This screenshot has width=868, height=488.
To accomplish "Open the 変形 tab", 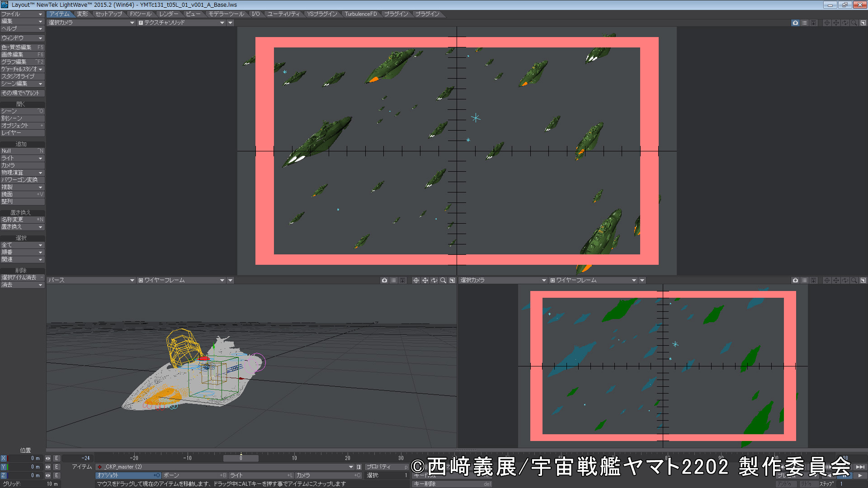I will click(x=82, y=14).
